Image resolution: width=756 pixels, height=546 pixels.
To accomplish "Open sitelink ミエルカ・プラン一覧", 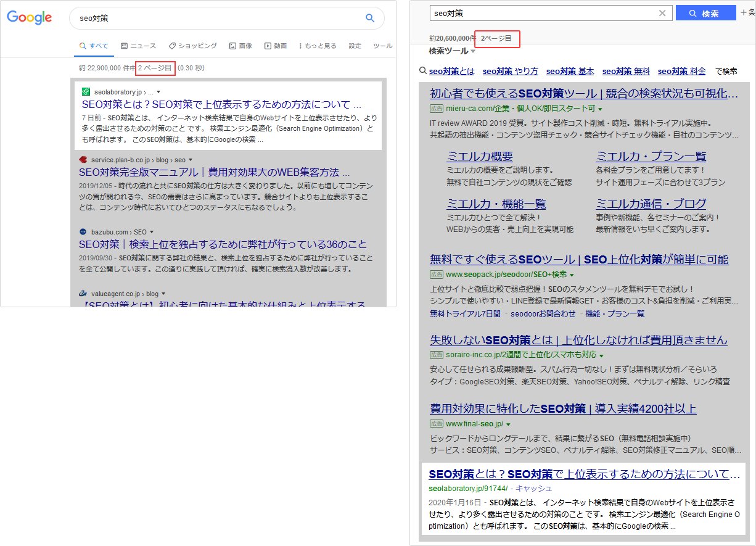I will (x=651, y=156).
